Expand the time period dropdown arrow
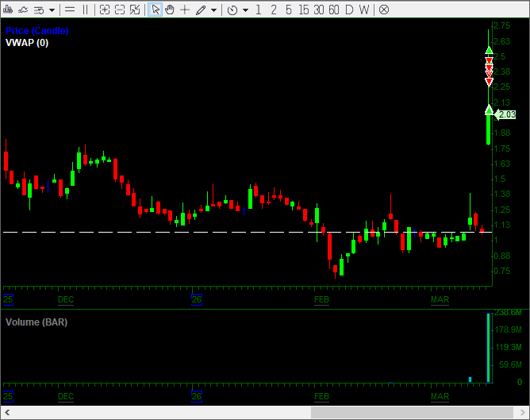Screen dimensions: 530x420 245,10
